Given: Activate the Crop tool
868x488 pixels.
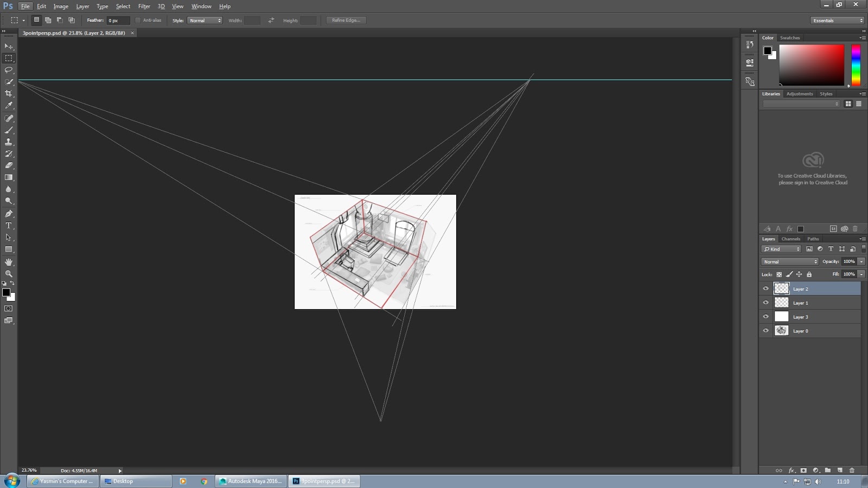Looking at the screenshot, I should tap(9, 93).
